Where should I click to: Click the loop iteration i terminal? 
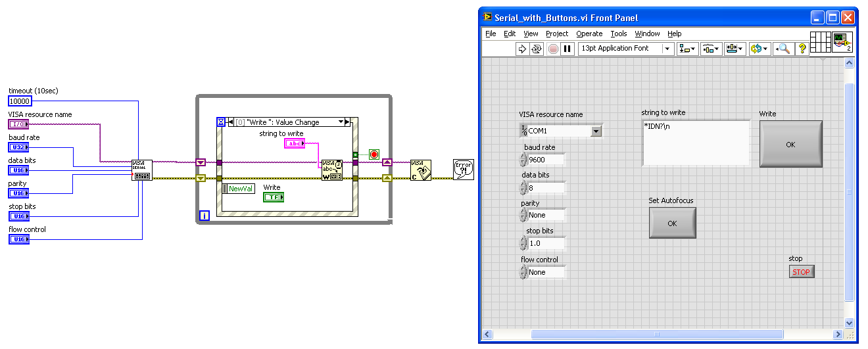pos(205,216)
